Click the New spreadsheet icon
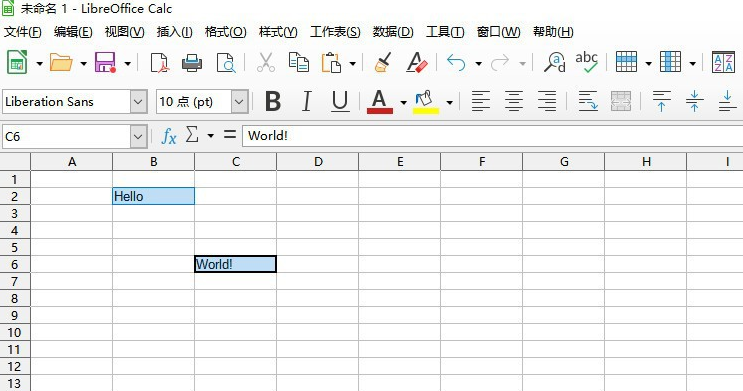 tap(18, 62)
